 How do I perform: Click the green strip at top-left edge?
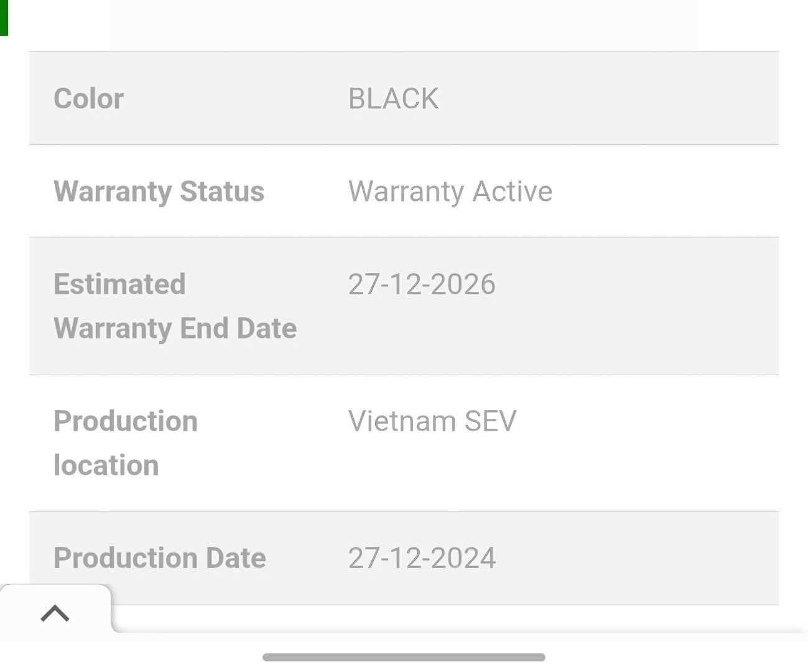tap(4, 17)
